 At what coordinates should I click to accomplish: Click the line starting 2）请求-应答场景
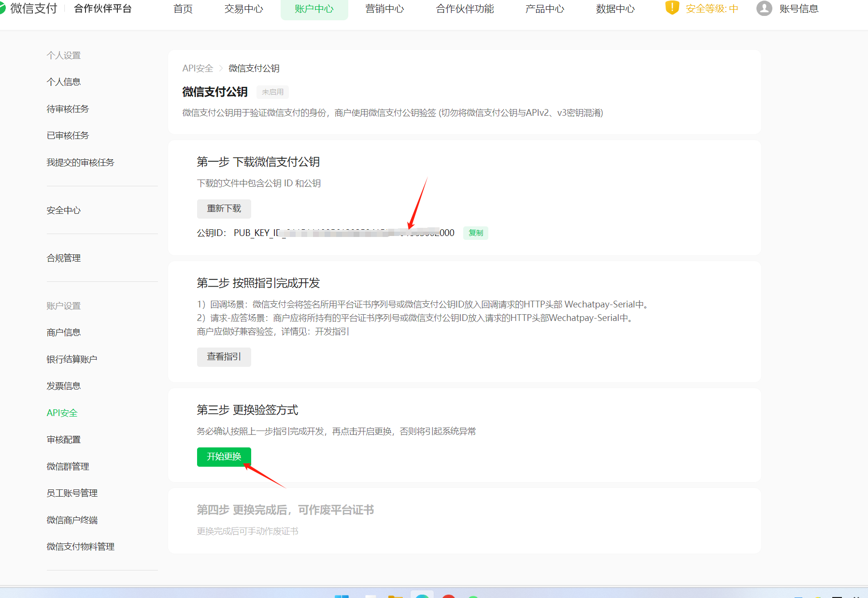point(416,318)
